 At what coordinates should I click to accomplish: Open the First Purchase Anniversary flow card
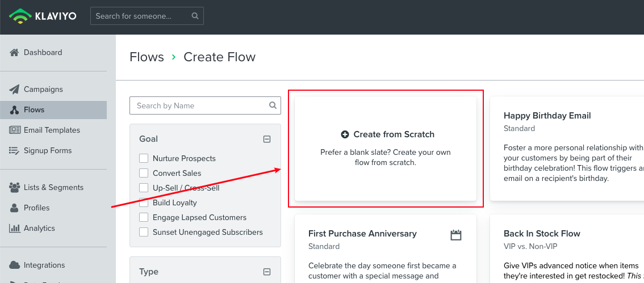tap(385, 248)
